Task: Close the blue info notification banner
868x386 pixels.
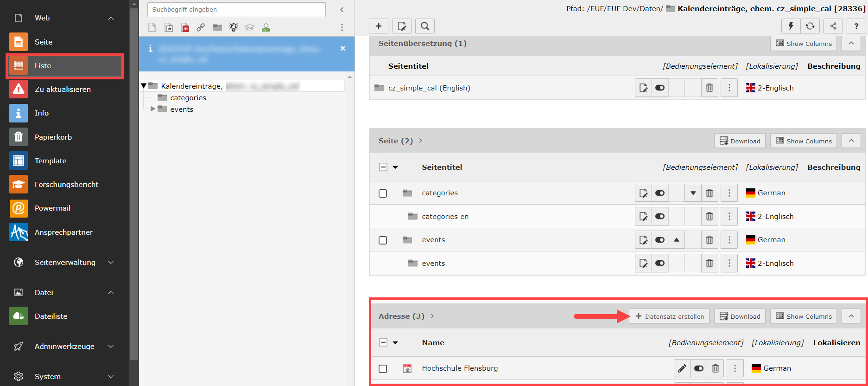Action: click(343, 48)
